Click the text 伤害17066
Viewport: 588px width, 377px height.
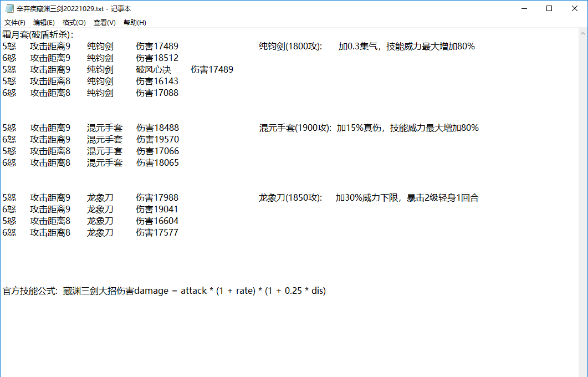[x=157, y=151]
